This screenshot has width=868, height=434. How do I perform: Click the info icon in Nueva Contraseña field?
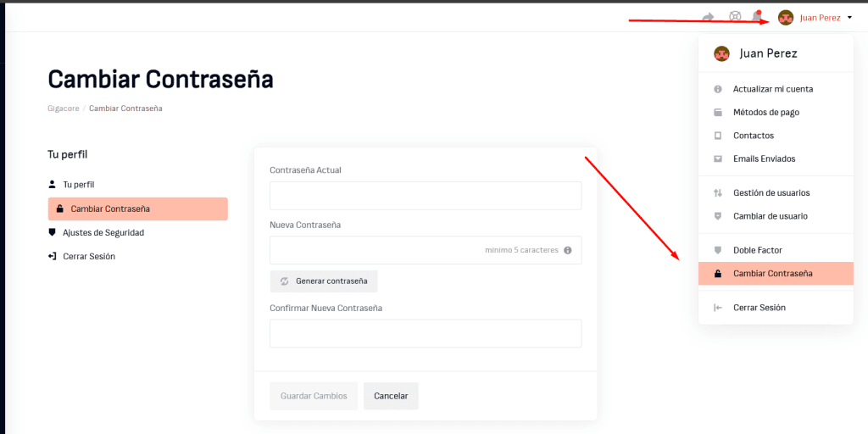[x=567, y=250]
